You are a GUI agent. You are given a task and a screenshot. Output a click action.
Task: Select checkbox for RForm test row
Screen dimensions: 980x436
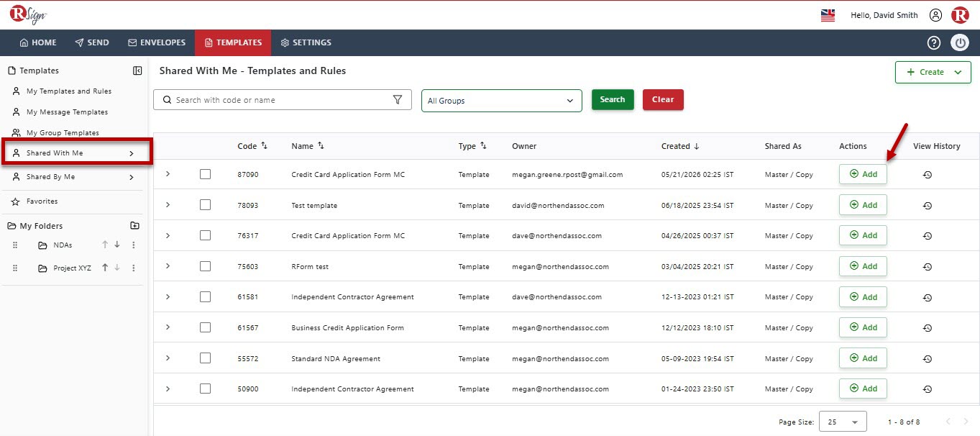206,266
